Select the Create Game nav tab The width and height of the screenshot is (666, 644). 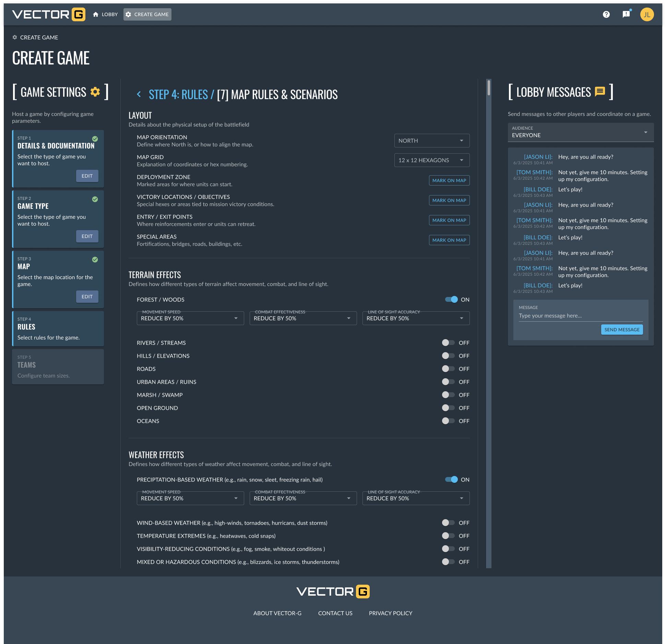pyautogui.click(x=147, y=14)
